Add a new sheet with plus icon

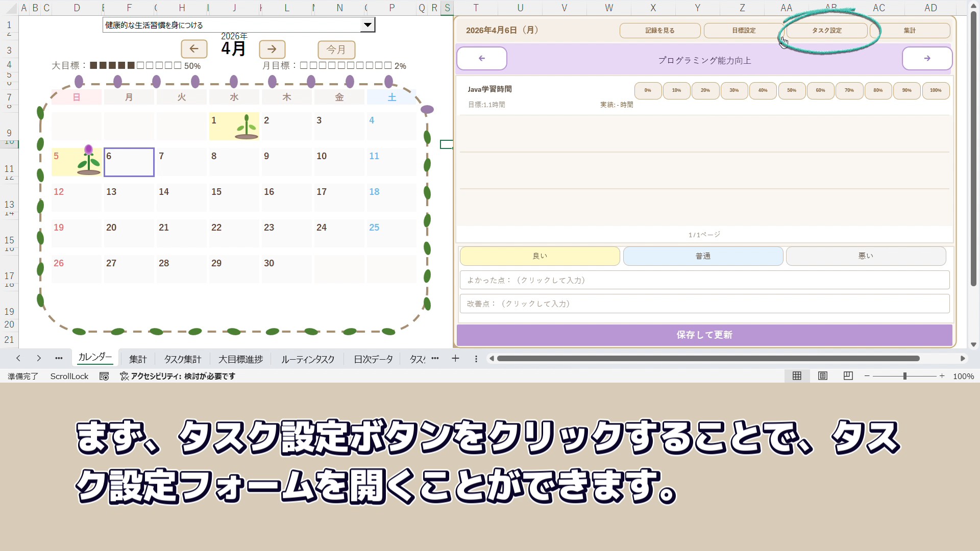point(455,359)
